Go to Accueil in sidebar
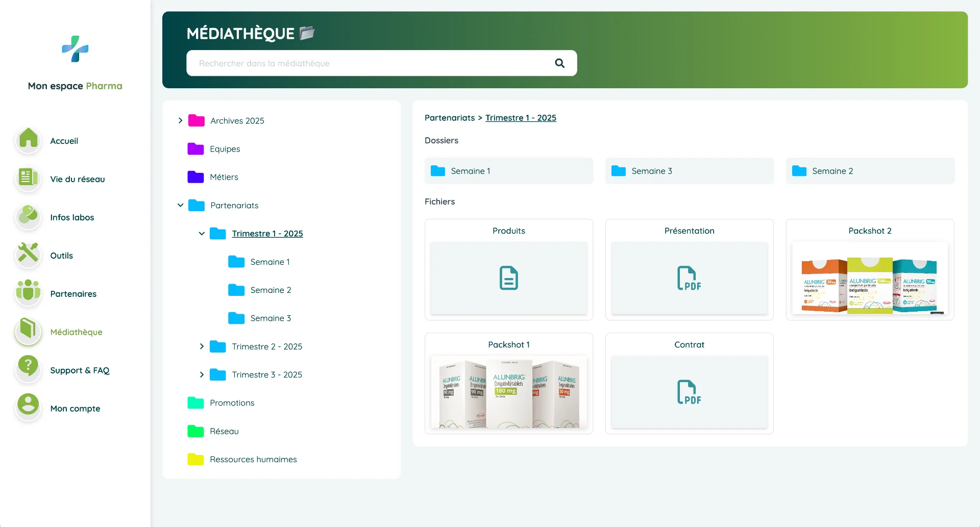 coord(64,141)
